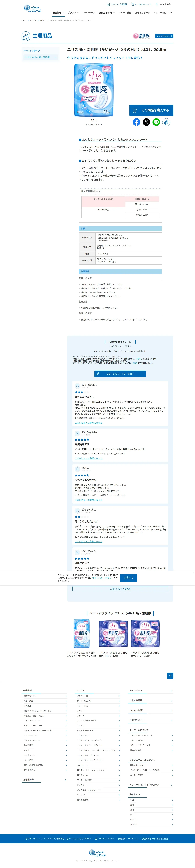Open the サイトマップ link in the footer bar
195x868 pixels.
click(133, 839)
